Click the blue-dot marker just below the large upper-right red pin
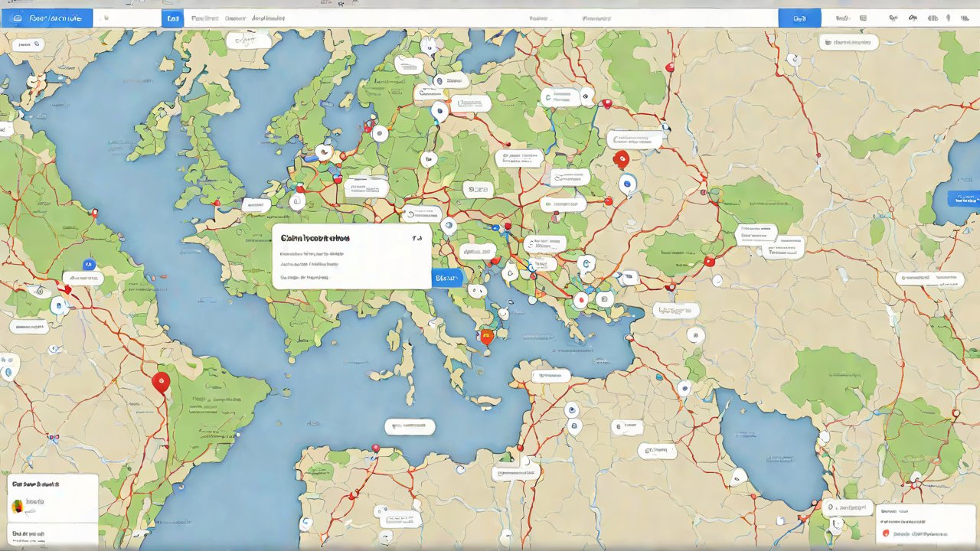 click(627, 184)
